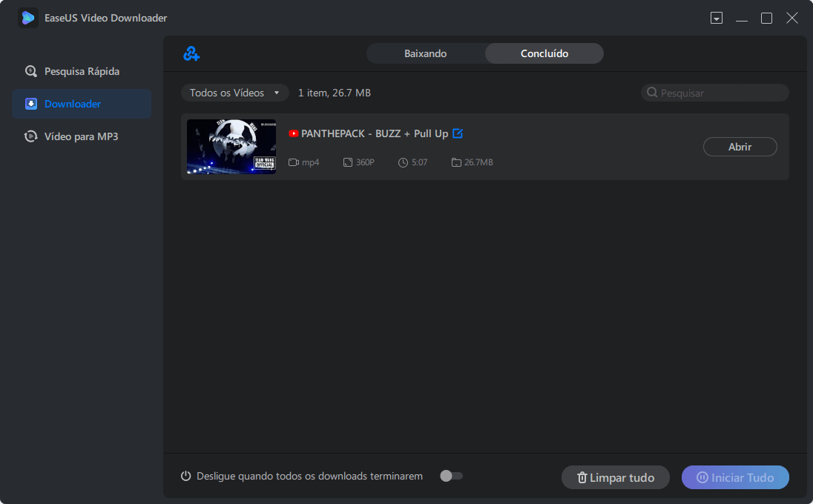Open Pesquisa Rápida in the sidebar
Image resolution: width=813 pixels, height=504 pixels.
82,71
